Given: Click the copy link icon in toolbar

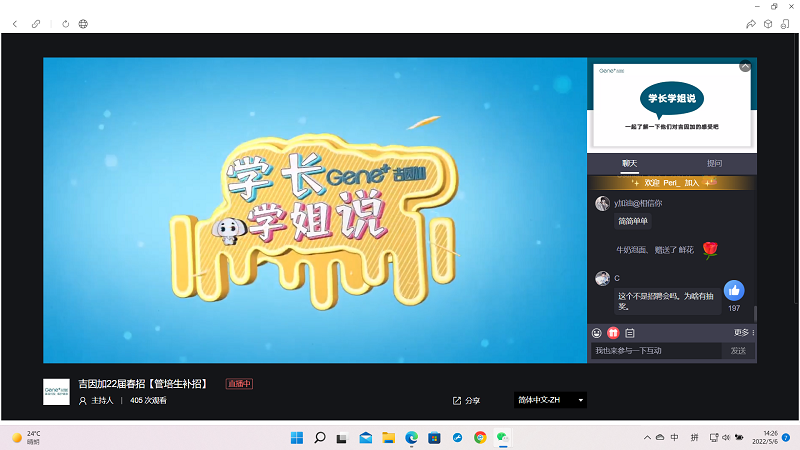Looking at the screenshot, I should point(36,23).
